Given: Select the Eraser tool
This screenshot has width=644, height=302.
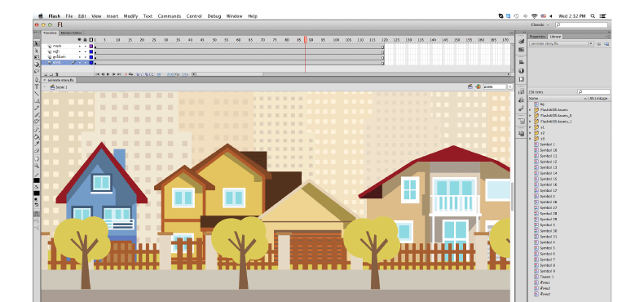Looking at the screenshot, I should [37, 151].
